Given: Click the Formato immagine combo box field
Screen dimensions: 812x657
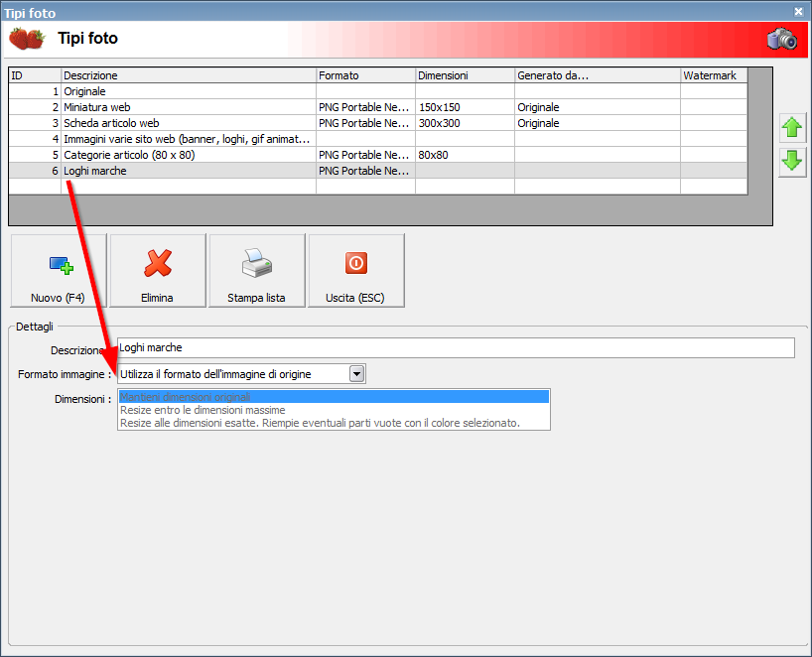Looking at the screenshot, I should point(241,374).
